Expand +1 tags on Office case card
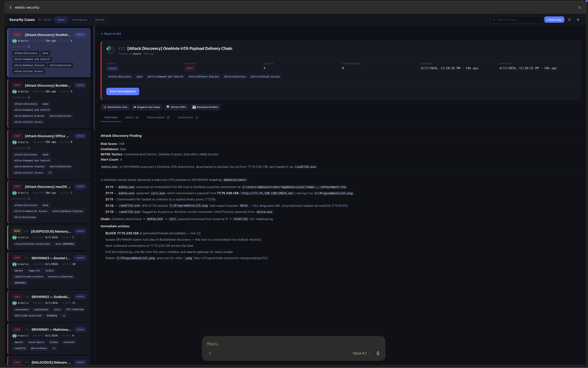Viewport: 588px width, 368px height. tap(50, 173)
